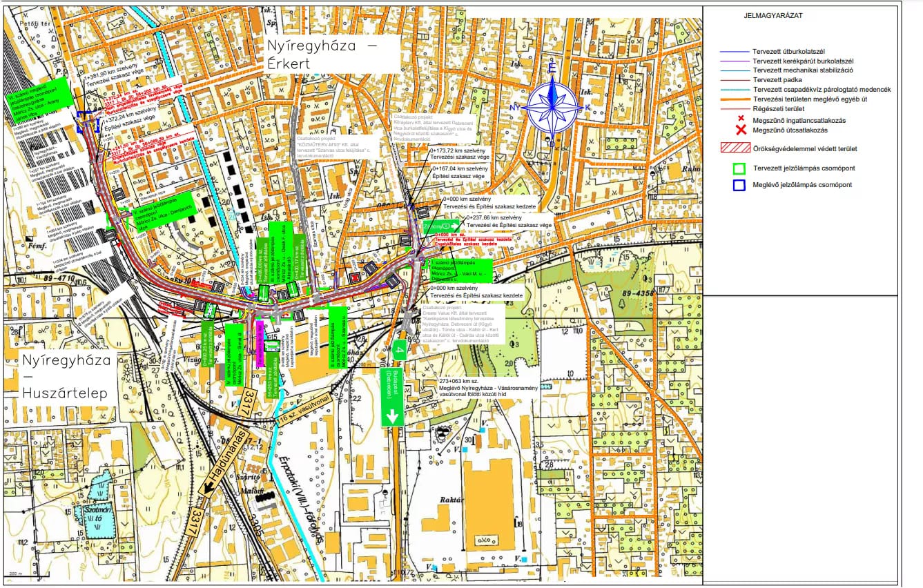Click the large red X legend symbol
The width and height of the screenshot is (923, 588).
pyautogui.click(x=739, y=130)
